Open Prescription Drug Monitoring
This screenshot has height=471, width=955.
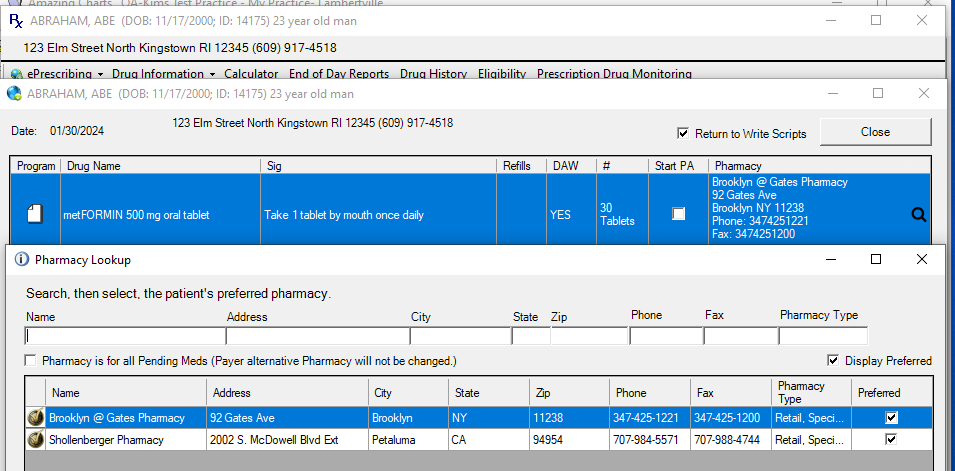click(614, 74)
